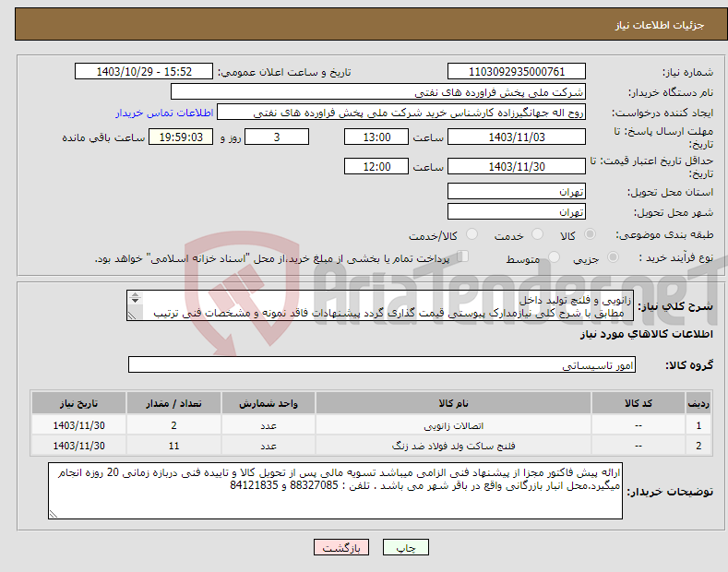Click quantity 11 in the فلنج row

173,446
